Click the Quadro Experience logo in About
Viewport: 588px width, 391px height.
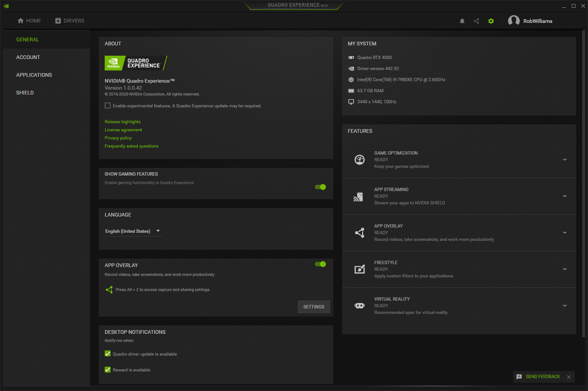tap(136, 63)
